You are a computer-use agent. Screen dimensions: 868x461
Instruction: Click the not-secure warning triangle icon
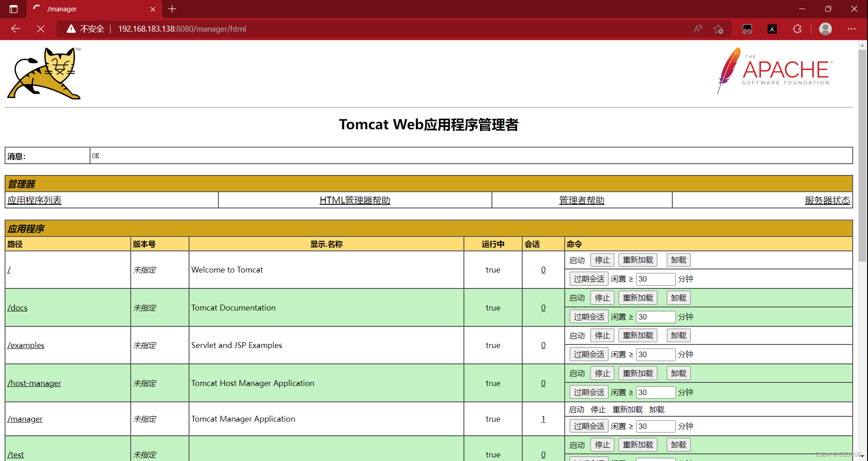pyautogui.click(x=71, y=29)
